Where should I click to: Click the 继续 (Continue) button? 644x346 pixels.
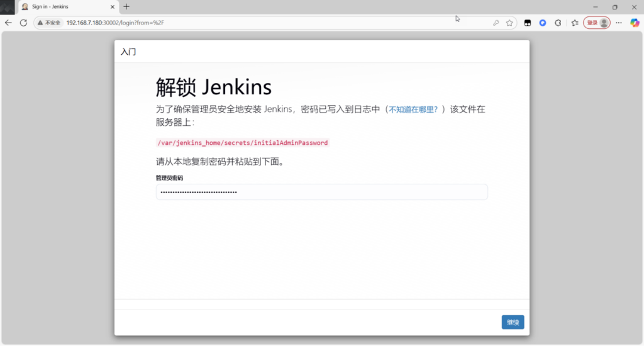click(x=513, y=322)
